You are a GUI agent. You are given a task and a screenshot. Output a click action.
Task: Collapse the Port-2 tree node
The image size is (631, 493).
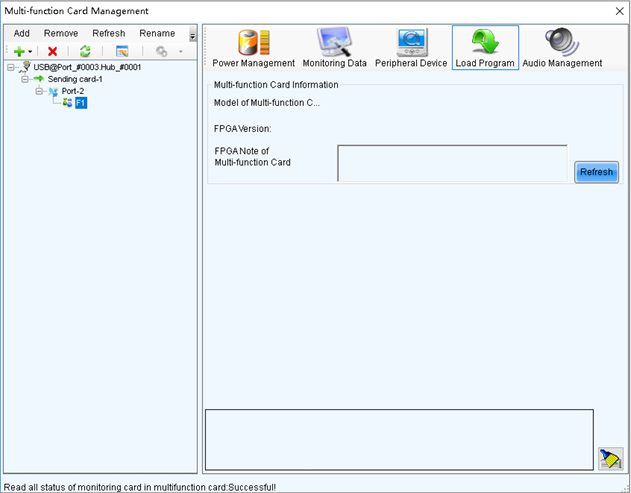pos(39,91)
